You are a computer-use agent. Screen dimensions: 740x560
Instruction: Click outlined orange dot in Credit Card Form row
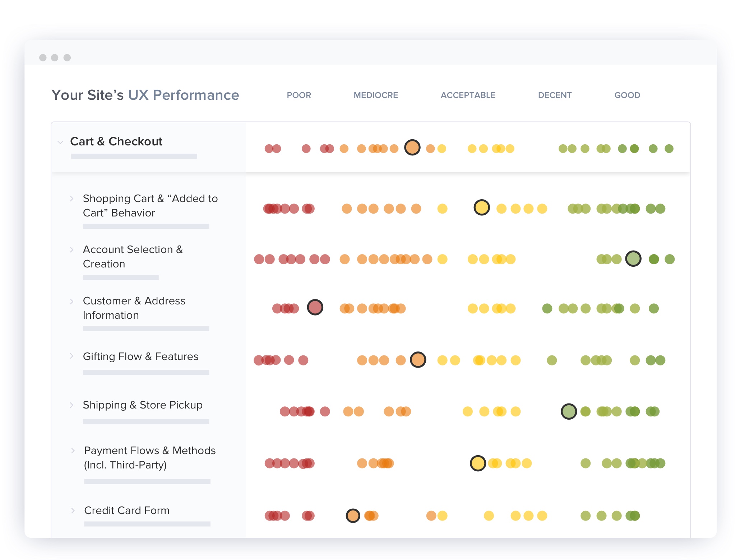[353, 516]
